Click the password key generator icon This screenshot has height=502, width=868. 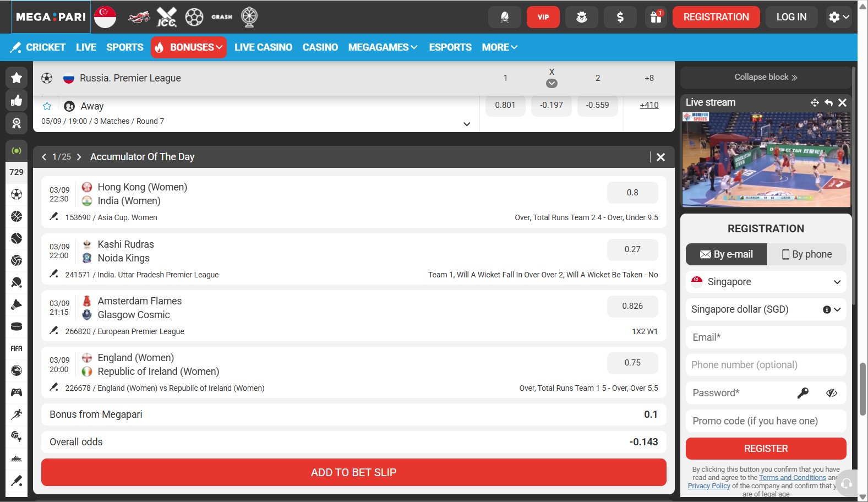tap(803, 393)
